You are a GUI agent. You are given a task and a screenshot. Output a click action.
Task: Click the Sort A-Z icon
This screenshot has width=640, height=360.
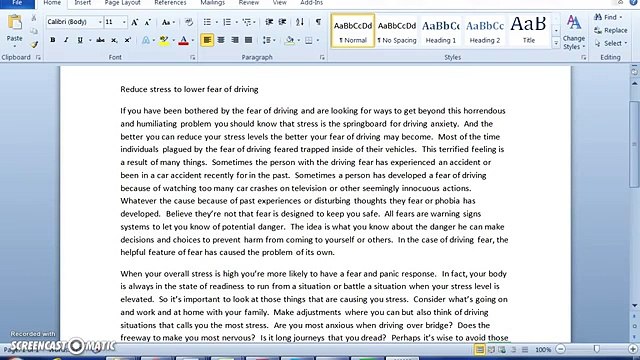point(300,22)
